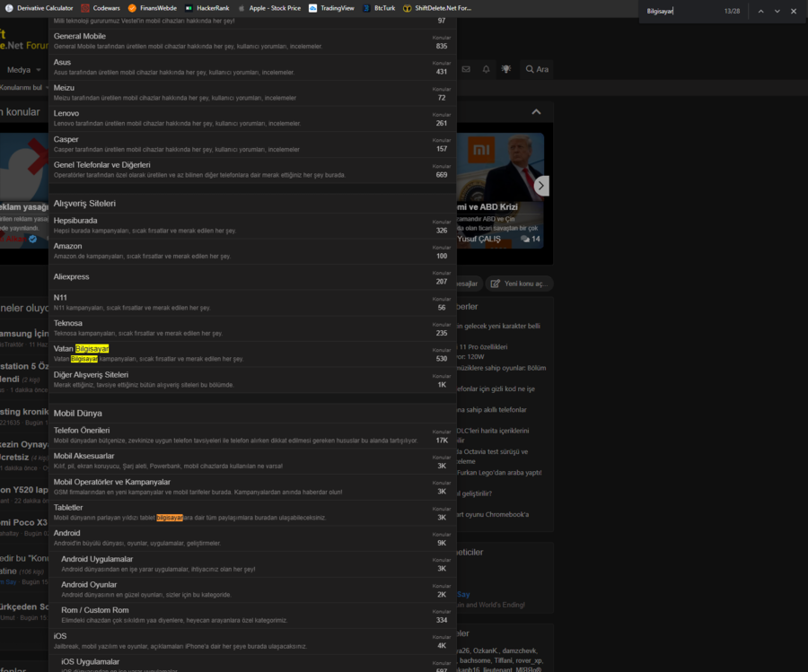The height and width of the screenshot is (672, 808).
Task: Open the HackerRank bookmark
Action: (x=207, y=8)
